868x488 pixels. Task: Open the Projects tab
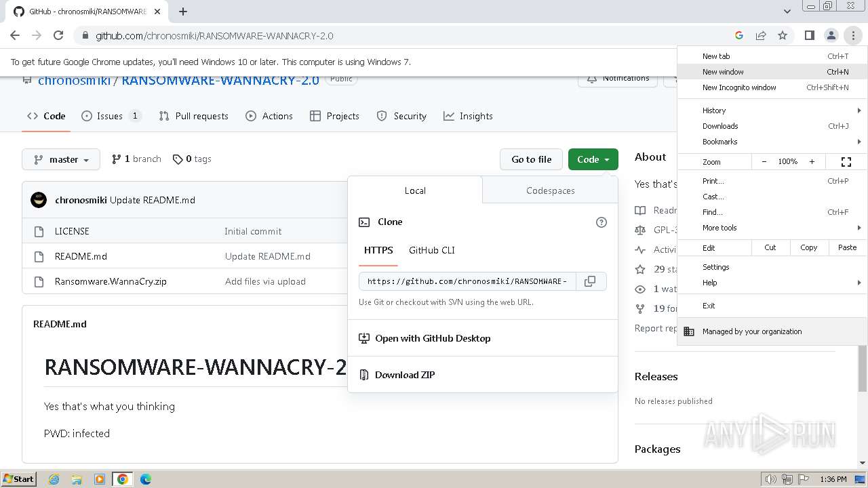click(334, 116)
